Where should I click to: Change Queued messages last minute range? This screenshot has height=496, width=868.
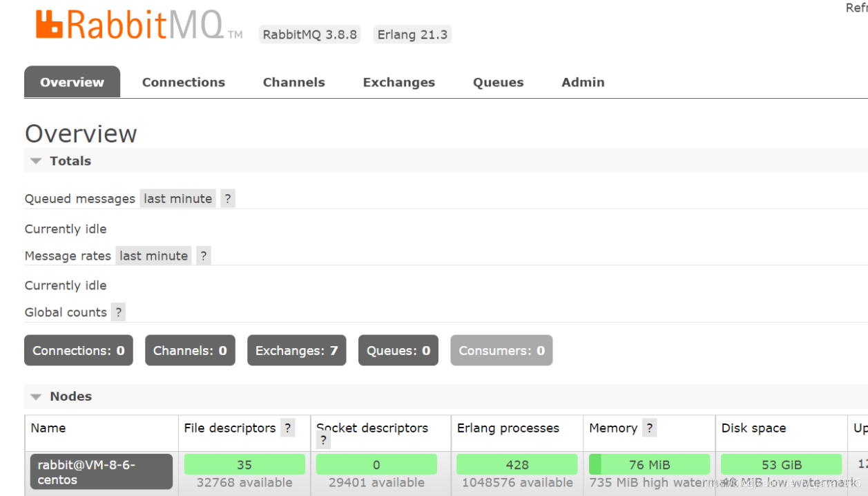178,199
